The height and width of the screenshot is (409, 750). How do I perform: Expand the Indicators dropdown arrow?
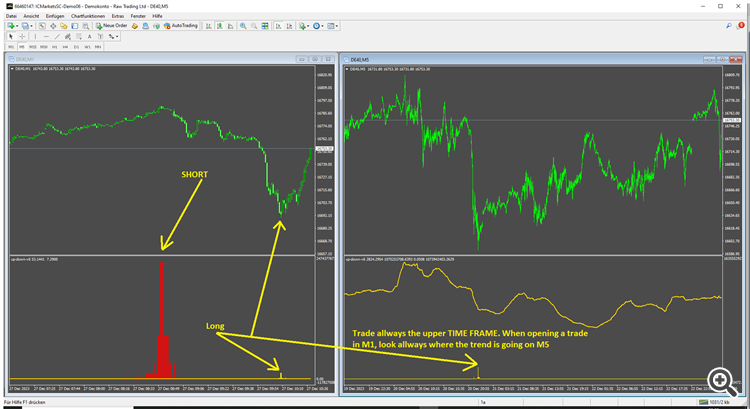coord(308,26)
